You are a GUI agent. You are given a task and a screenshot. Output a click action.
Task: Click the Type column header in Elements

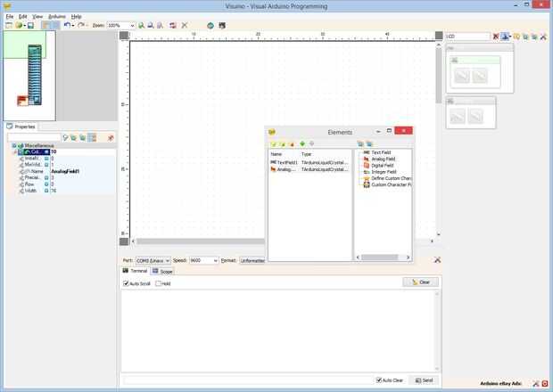point(307,154)
